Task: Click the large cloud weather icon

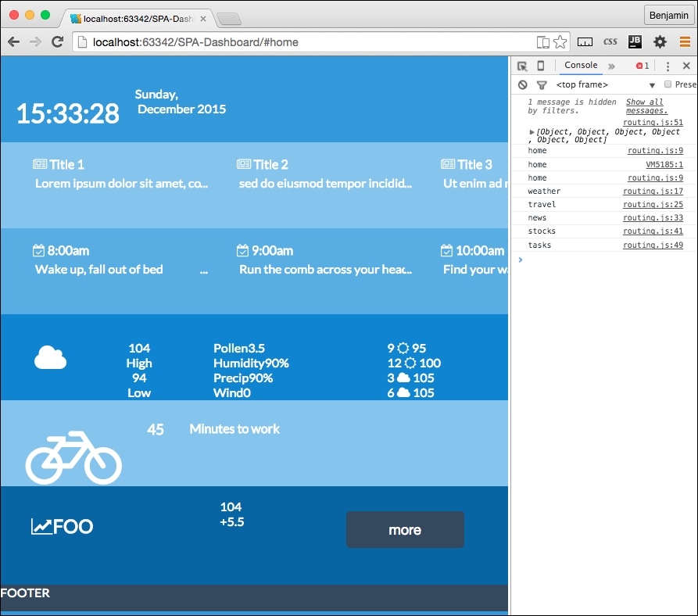Action: [x=50, y=358]
